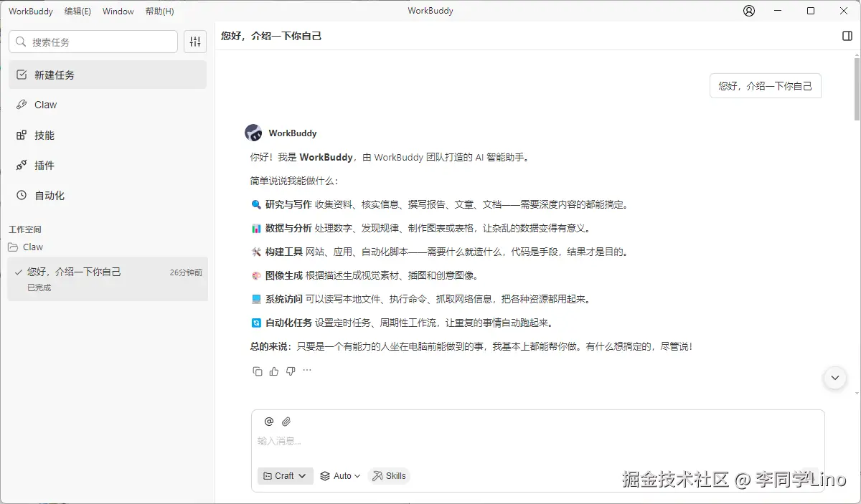
Task: Click the Skills button
Action: pyautogui.click(x=388, y=475)
